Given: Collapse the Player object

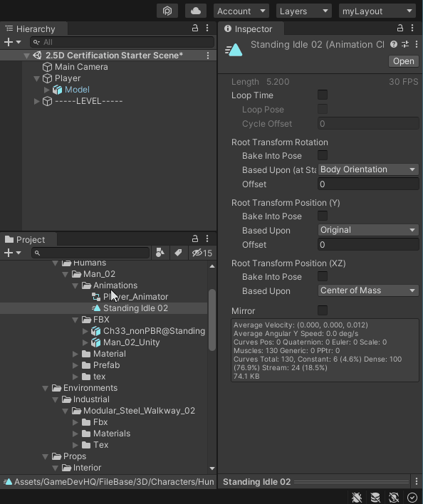Looking at the screenshot, I should point(36,78).
